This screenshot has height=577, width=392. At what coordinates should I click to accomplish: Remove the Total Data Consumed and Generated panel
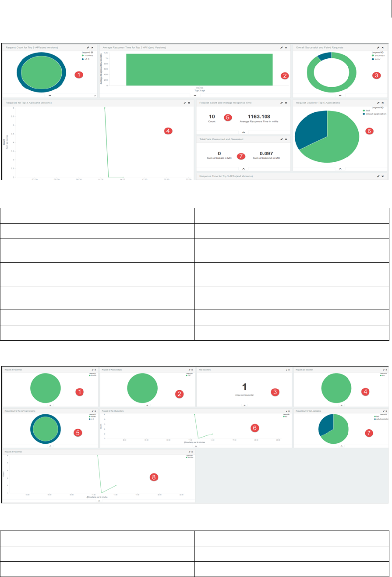(x=286, y=139)
